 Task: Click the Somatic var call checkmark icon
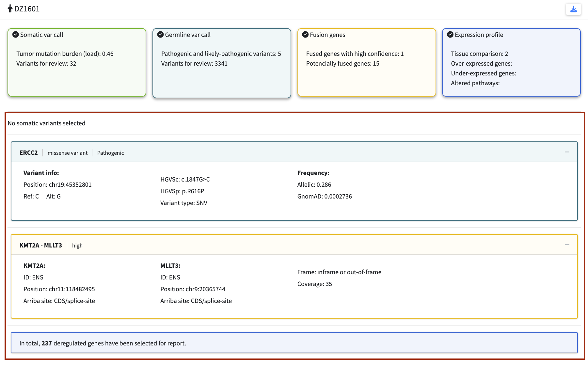coord(15,35)
